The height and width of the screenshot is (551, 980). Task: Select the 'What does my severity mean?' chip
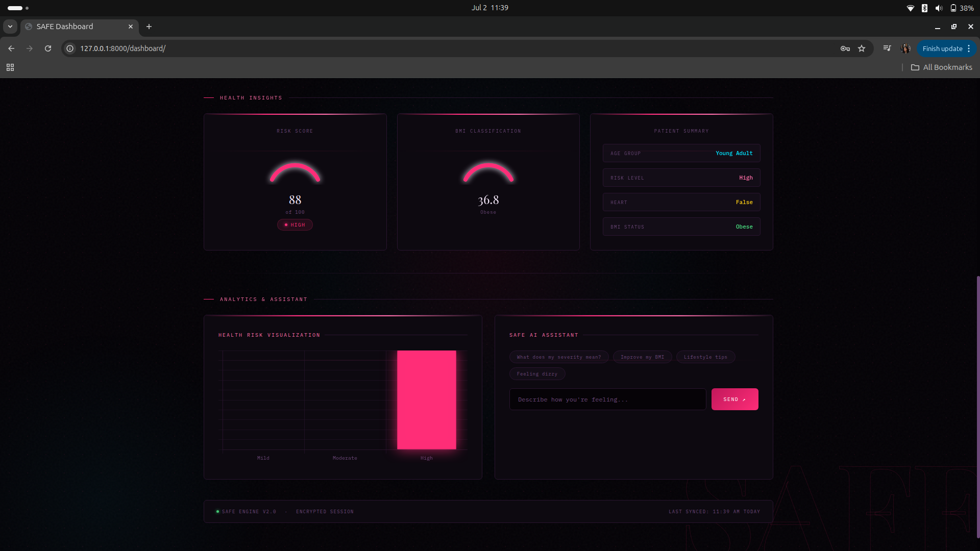coord(559,357)
